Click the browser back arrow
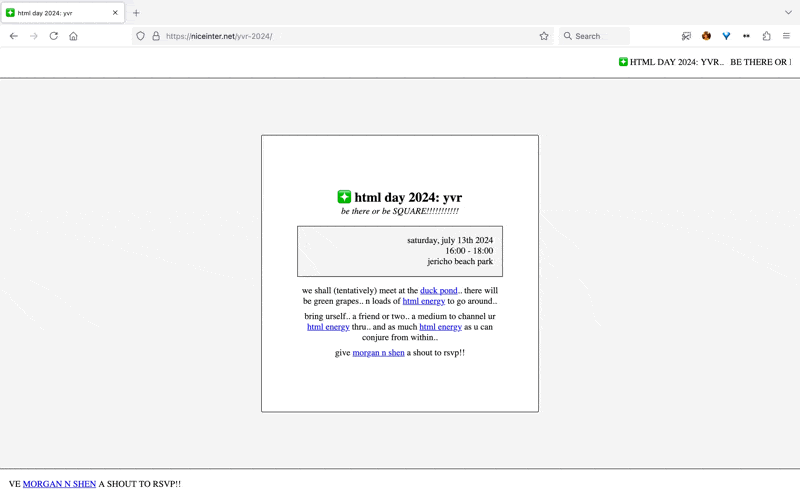 pyautogui.click(x=14, y=36)
